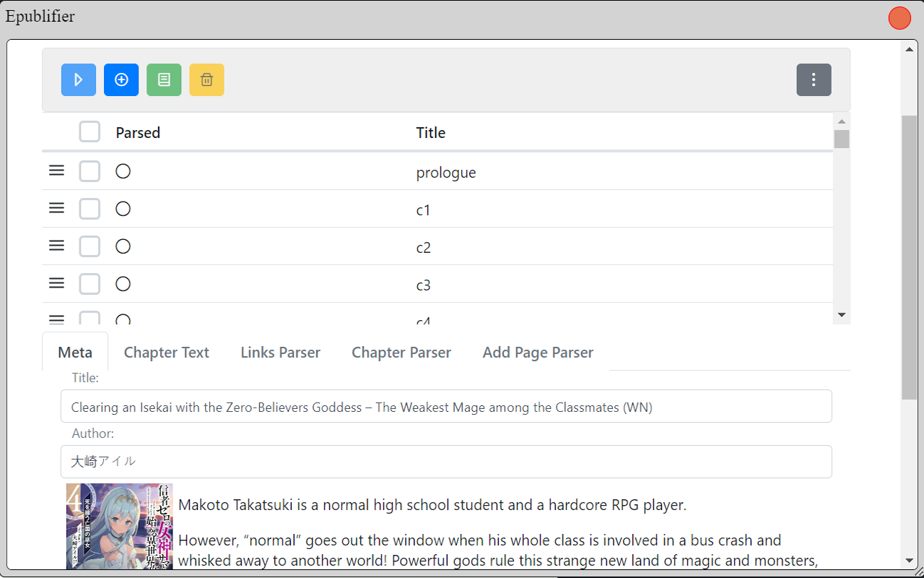Click chapter list scrollbar down arrow

841,315
